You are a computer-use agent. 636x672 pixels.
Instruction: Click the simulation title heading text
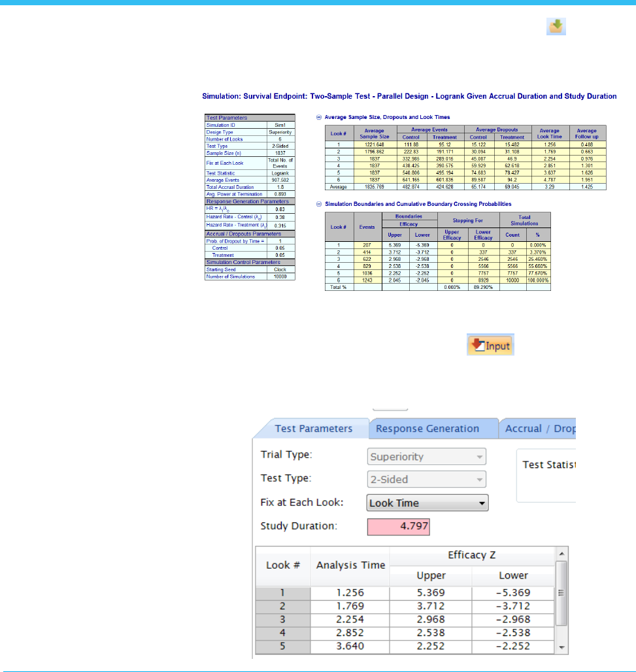409,97
